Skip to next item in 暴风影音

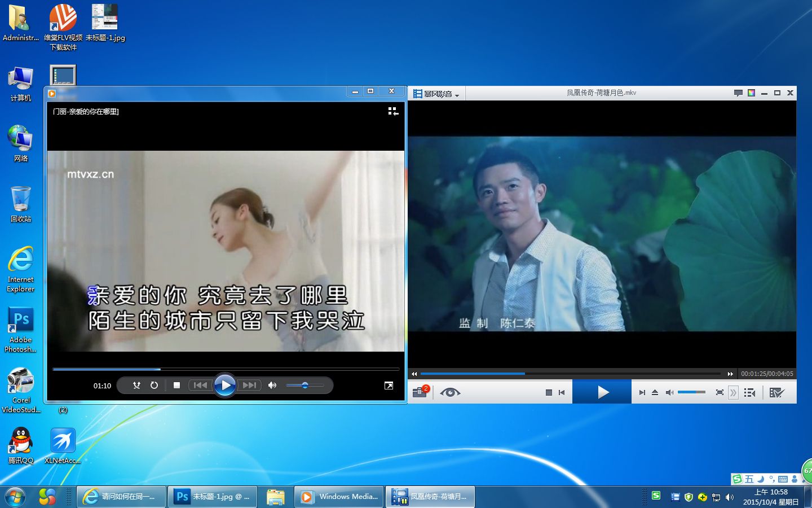click(x=642, y=392)
